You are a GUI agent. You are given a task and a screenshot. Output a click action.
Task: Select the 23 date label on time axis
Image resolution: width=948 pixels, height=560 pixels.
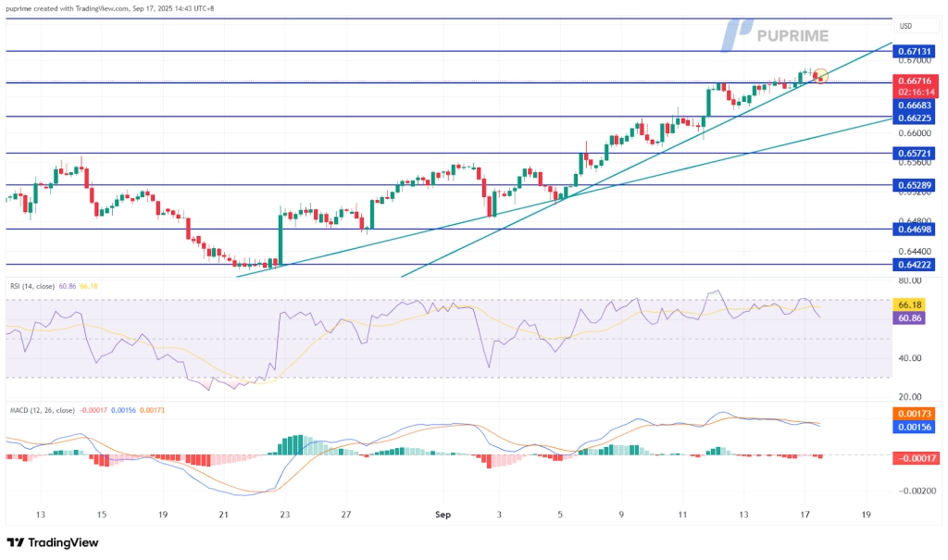point(284,515)
